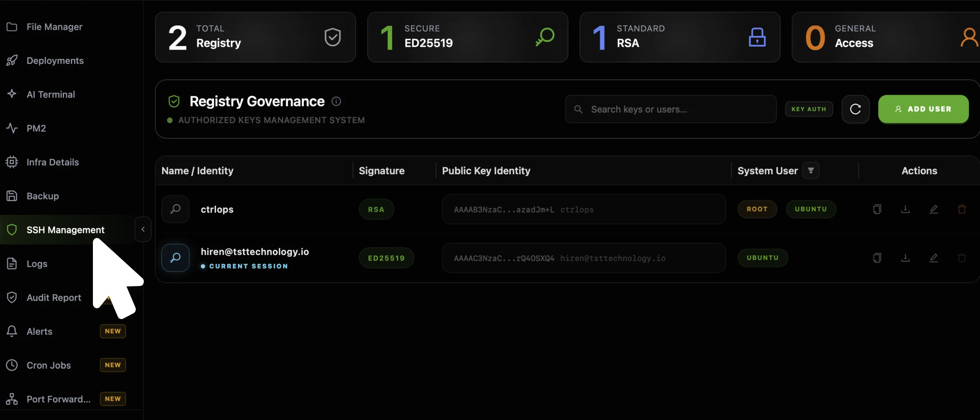Download the hiren@tsttechnology.io key
This screenshot has width=980, height=420.
tap(905, 258)
